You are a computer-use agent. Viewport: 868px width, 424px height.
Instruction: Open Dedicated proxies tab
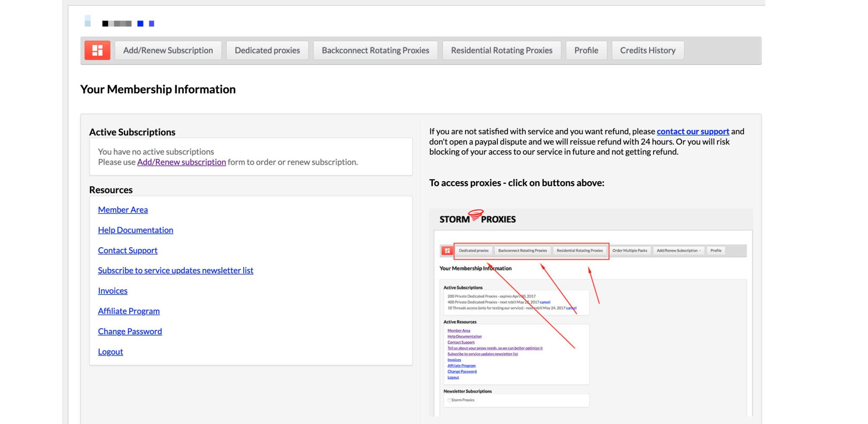(x=267, y=50)
